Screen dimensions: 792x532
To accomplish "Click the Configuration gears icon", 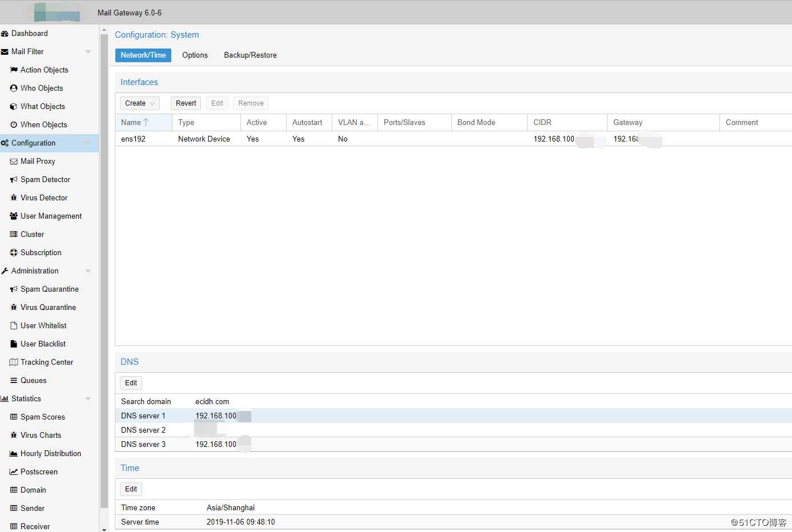I will [5, 143].
